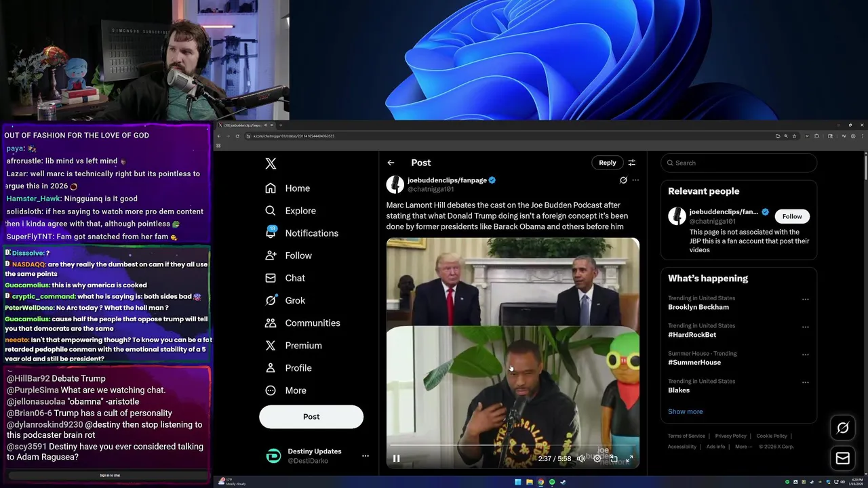Image resolution: width=868 pixels, height=488 pixels.
Task: Open Destiny Updates account options menu
Action: (x=366, y=456)
